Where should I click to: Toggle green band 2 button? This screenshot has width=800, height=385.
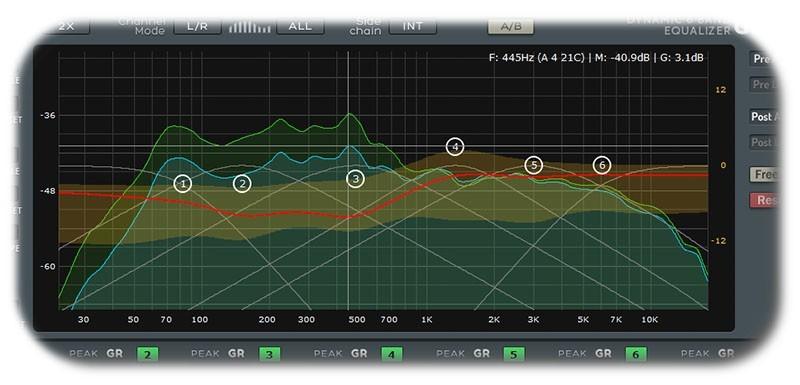click(147, 354)
